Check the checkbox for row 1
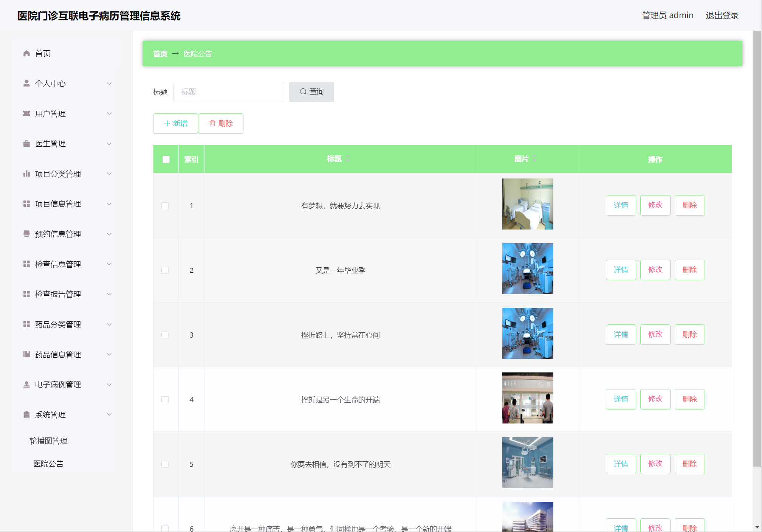Viewport: 762px width, 532px height. pos(165,206)
